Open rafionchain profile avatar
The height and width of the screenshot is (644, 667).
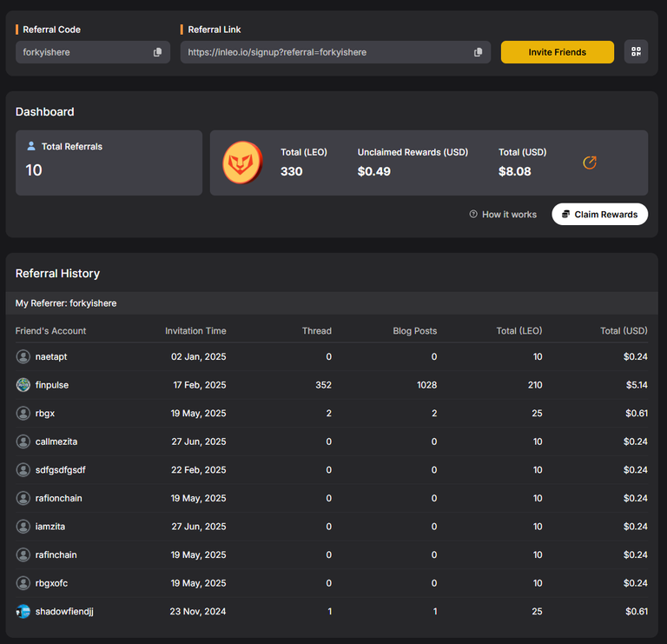point(23,498)
